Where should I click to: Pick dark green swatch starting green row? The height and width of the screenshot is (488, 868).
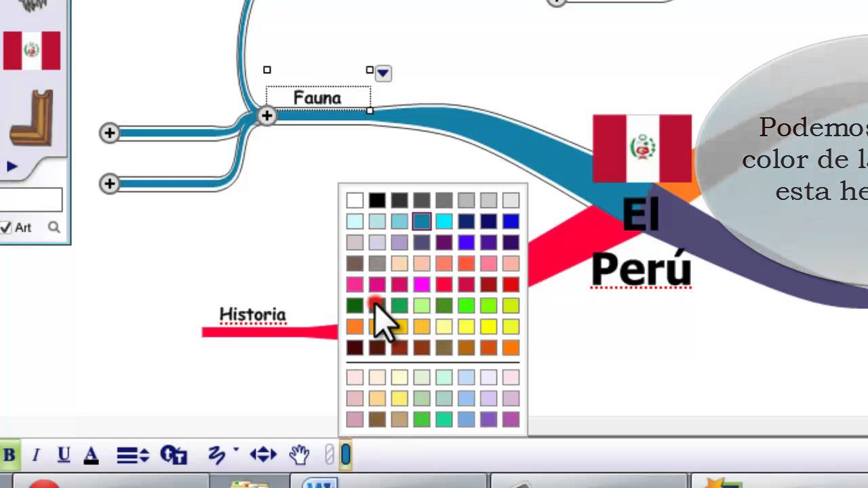(355, 306)
